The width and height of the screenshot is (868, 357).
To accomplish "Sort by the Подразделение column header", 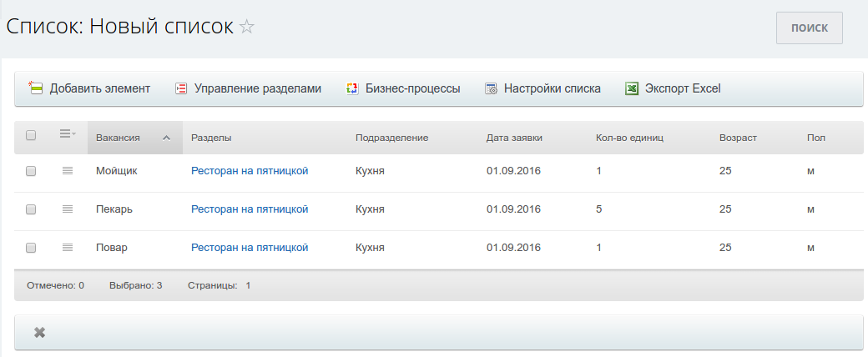I will 392,138.
